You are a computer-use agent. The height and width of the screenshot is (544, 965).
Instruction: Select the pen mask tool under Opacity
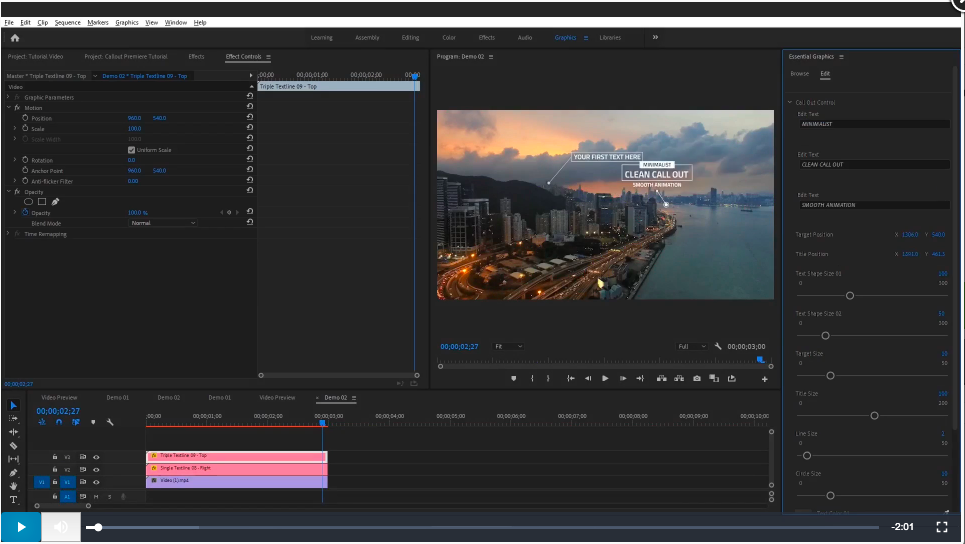tap(55, 201)
